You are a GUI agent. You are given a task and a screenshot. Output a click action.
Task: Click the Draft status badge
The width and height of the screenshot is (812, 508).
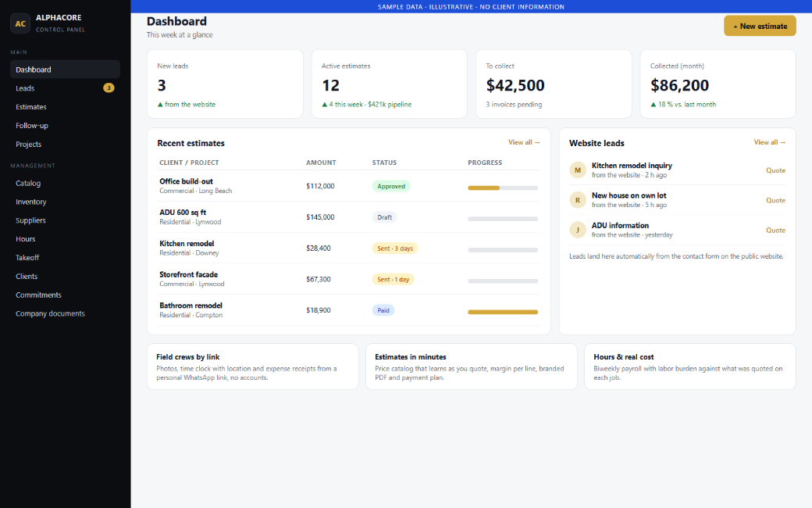point(384,217)
